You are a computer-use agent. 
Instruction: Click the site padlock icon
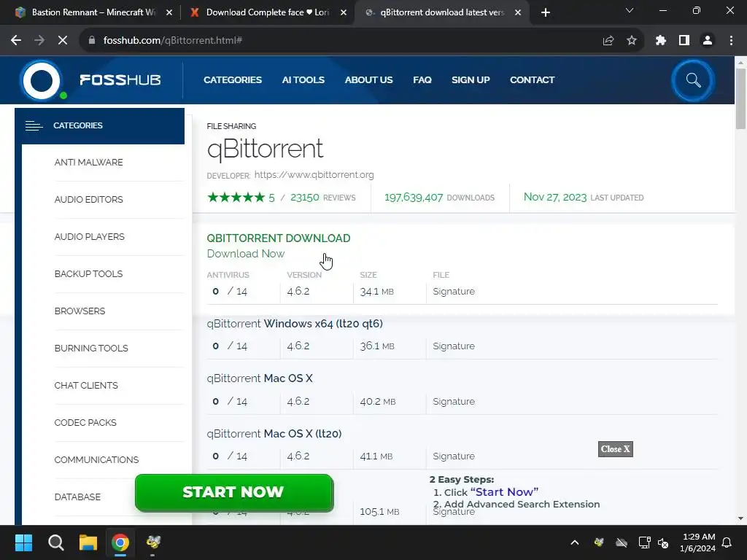pos(92,41)
